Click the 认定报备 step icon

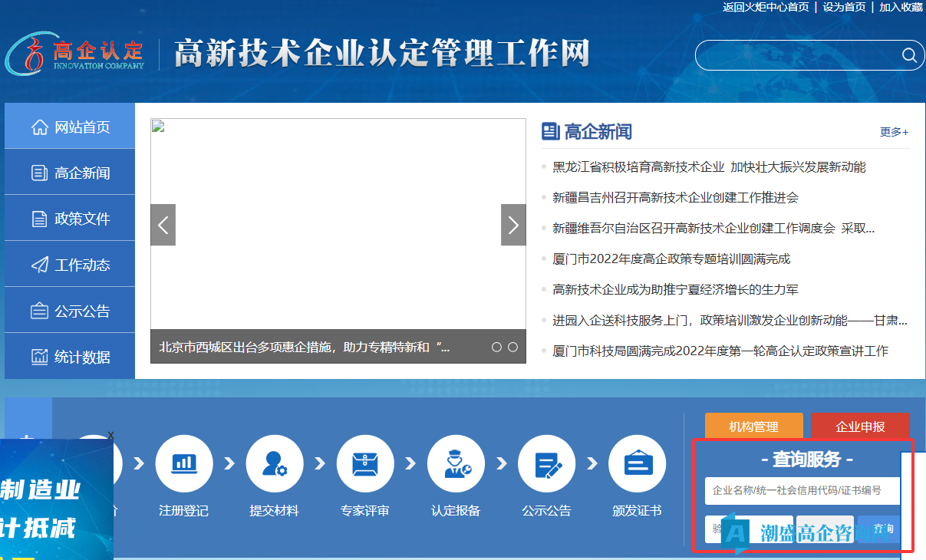pyautogui.click(x=456, y=463)
